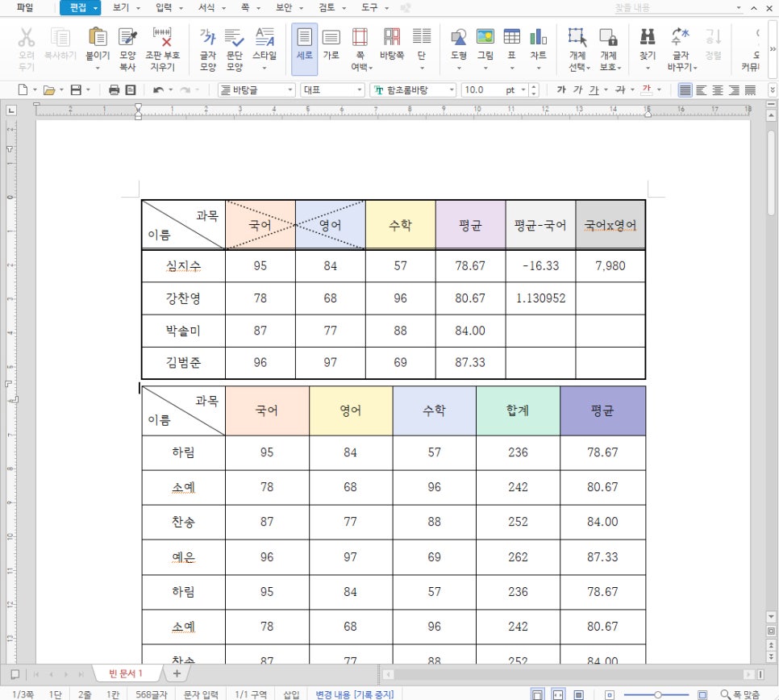Screen dimensions: 779x700
Task: Click 개체 보호 object protect icon
Action: point(608,38)
